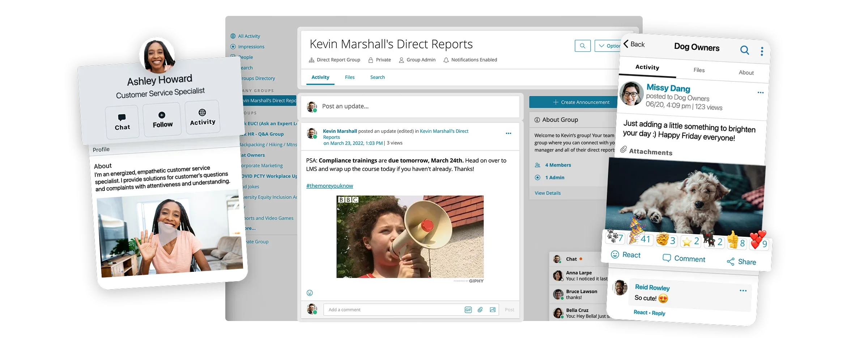
Task: Click the search magnifier in Dog Owners header
Action: 744,50
